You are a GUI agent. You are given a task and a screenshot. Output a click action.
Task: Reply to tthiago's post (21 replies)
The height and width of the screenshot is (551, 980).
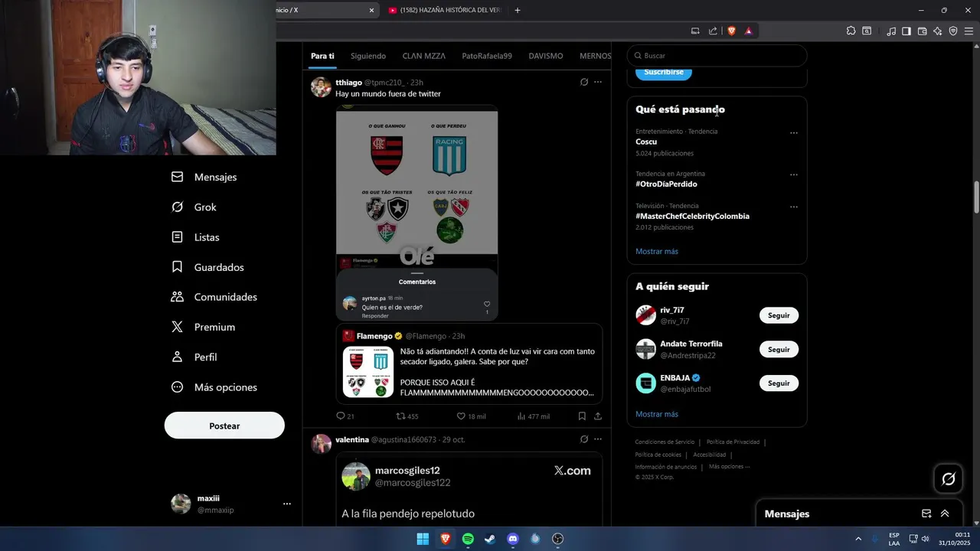(345, 416)
